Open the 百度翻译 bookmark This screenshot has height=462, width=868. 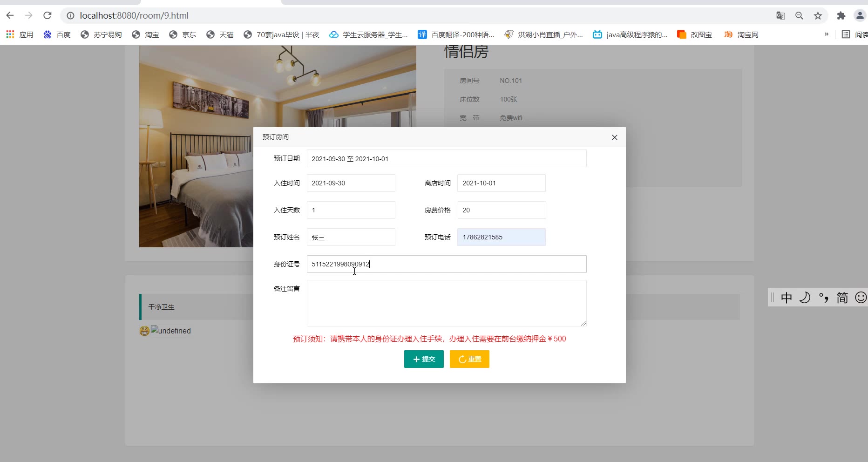tap(456, 34)
